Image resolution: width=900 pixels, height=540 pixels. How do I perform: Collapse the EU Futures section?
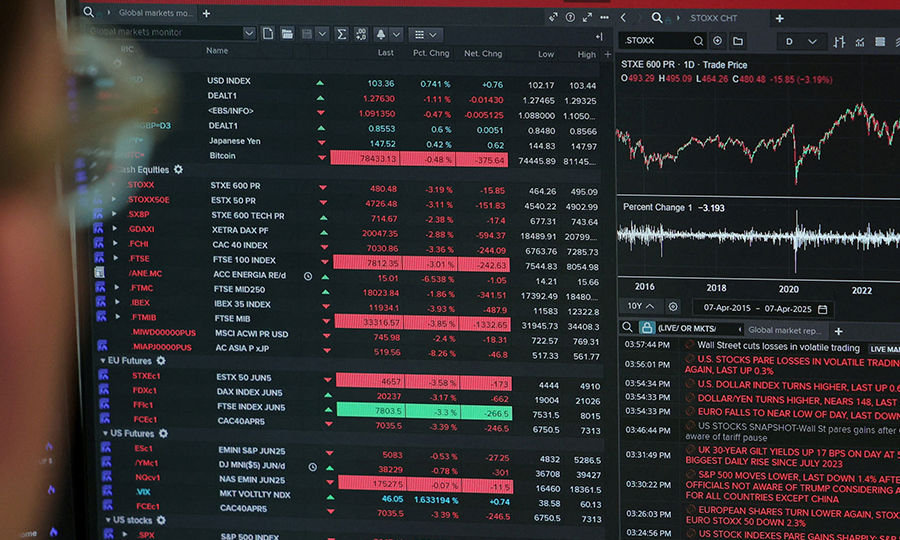pyautogui.click(x=103, y=361)
